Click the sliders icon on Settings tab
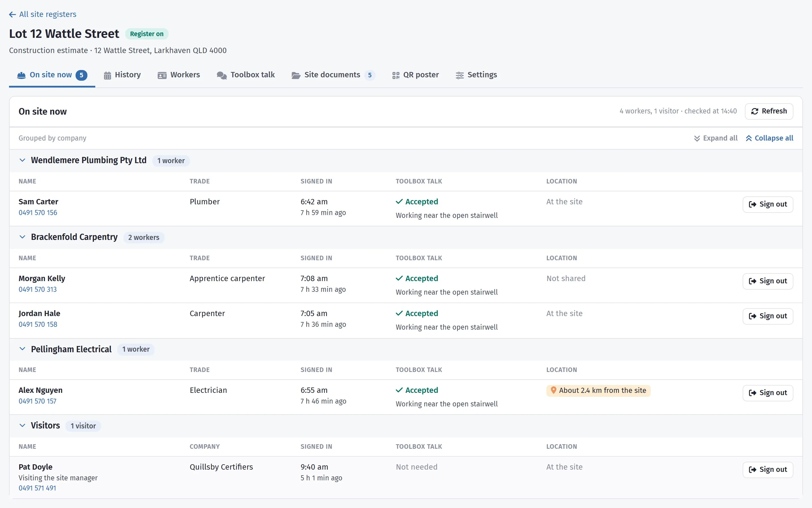The width and height of the screenshot is (812, 508). [460, 75]
